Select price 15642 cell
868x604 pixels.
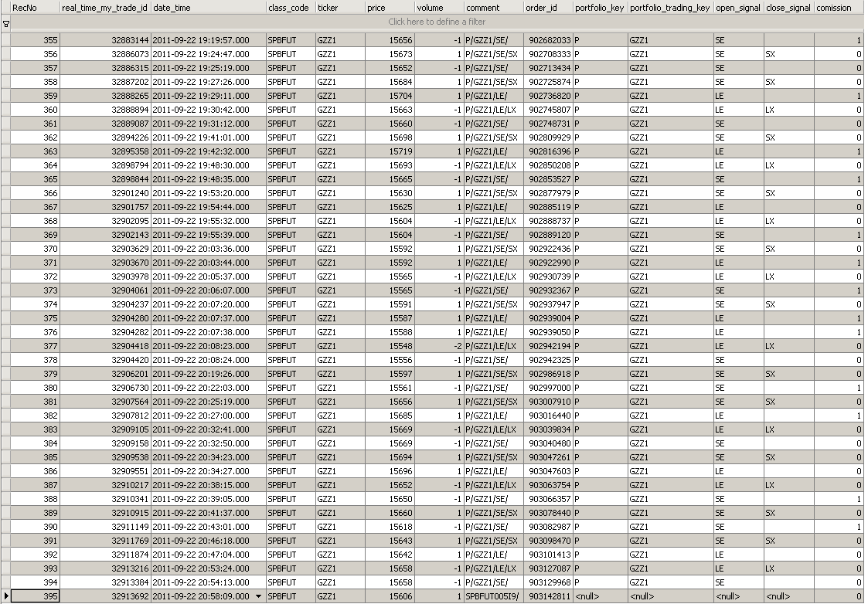(x=390, y=555)
